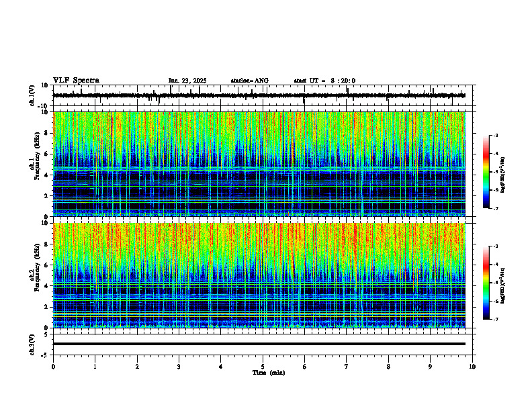Click time-axis tick label "7" at bottom
This screenshot has width=532, height=411.
click(347, 367)
